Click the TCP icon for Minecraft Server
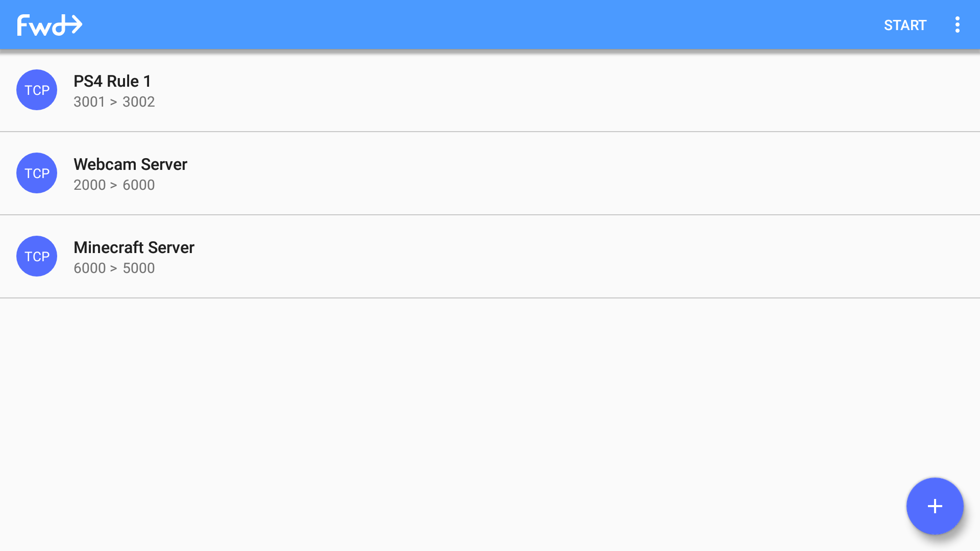The height and width of the screenshot is (551, 980). coord(37,256)
